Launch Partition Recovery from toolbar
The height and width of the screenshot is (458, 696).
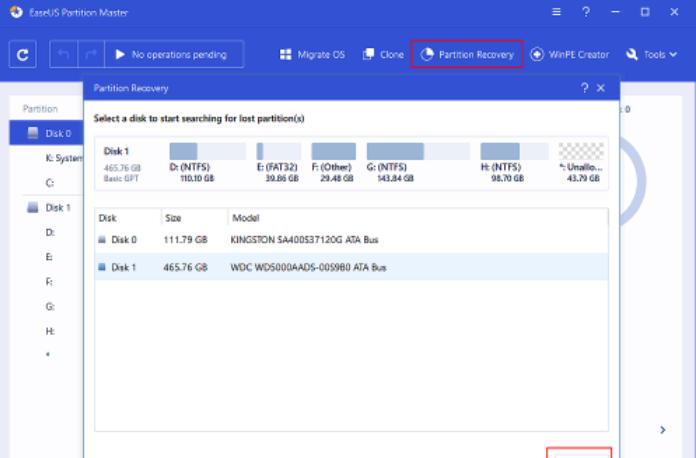467,54
